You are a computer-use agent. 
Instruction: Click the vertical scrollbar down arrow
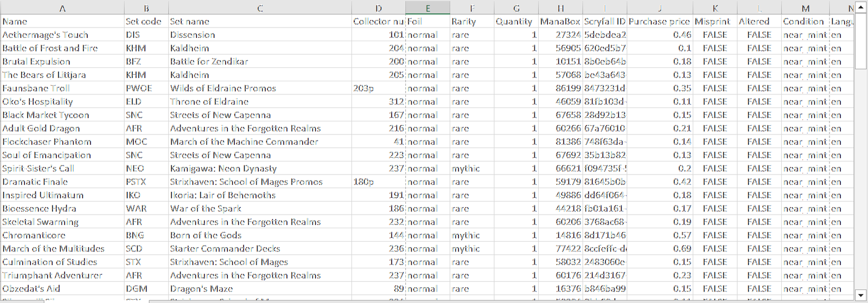tap(860, 294)
